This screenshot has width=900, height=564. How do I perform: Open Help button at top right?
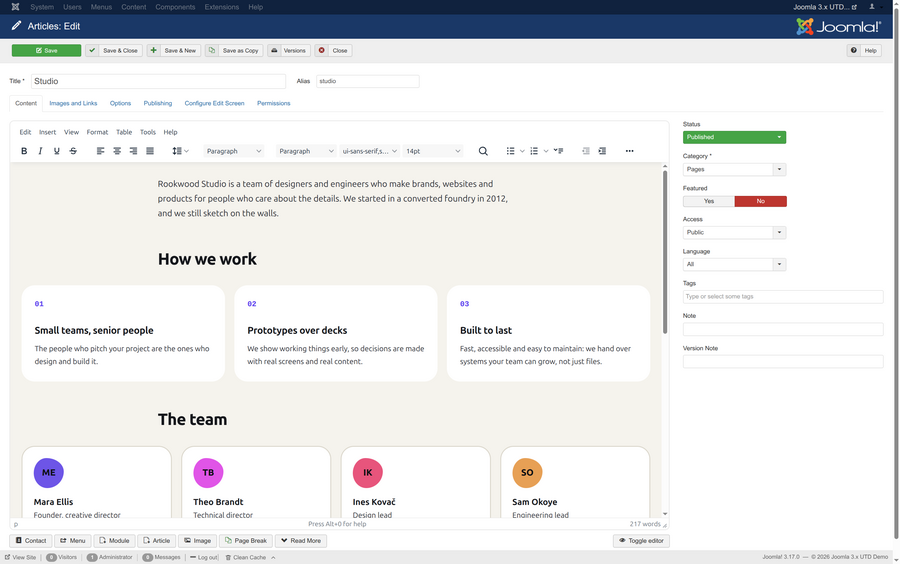tap(864, 50)
